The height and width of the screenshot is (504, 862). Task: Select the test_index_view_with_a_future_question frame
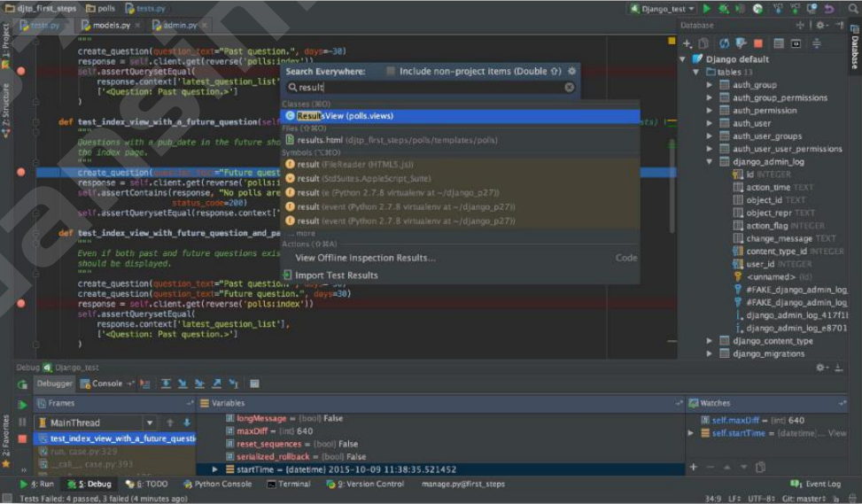[x=115, y=438]
